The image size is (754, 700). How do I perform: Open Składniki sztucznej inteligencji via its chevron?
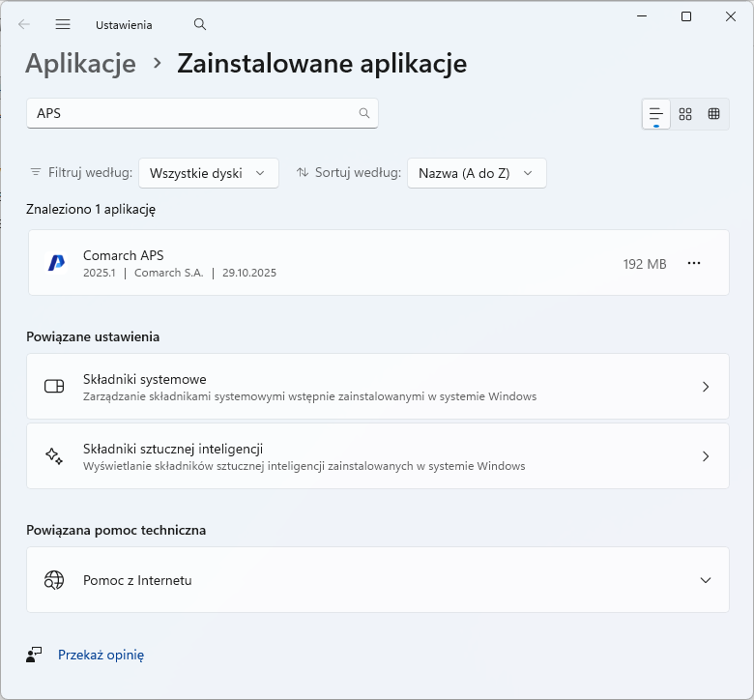[x=706, y=456]
